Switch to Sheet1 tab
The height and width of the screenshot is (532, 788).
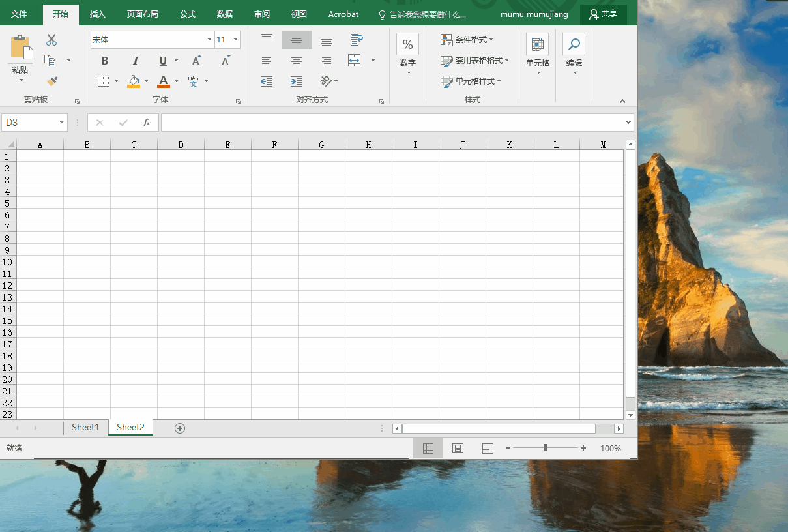point(85,428)
